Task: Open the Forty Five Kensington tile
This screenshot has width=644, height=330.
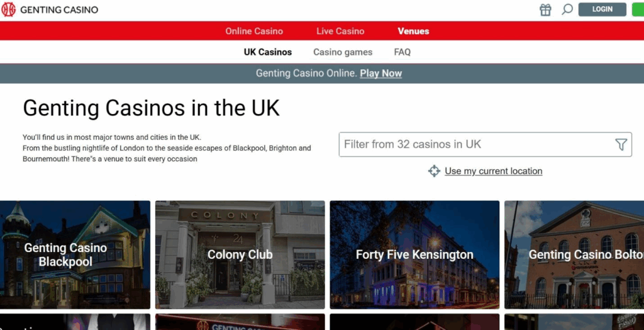Action: point(414,254)
